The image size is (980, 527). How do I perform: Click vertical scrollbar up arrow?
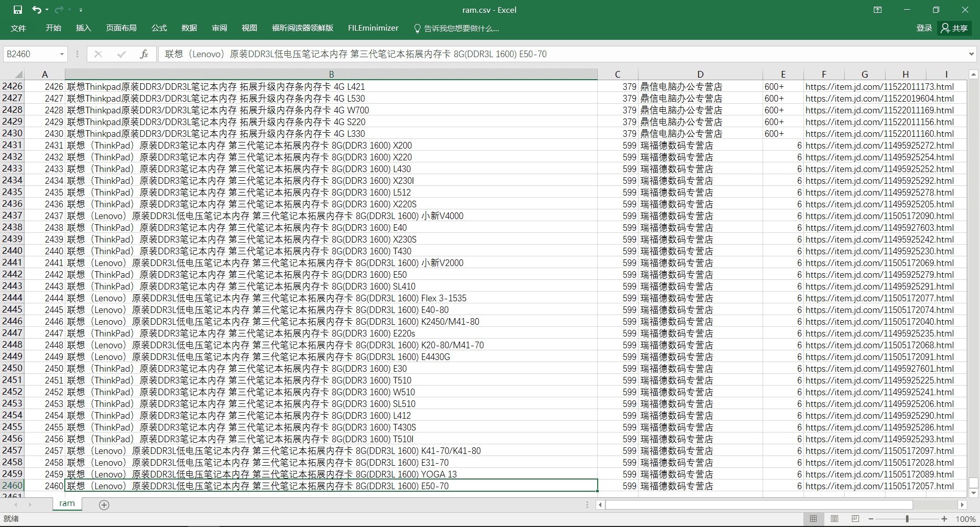(973, 75)
